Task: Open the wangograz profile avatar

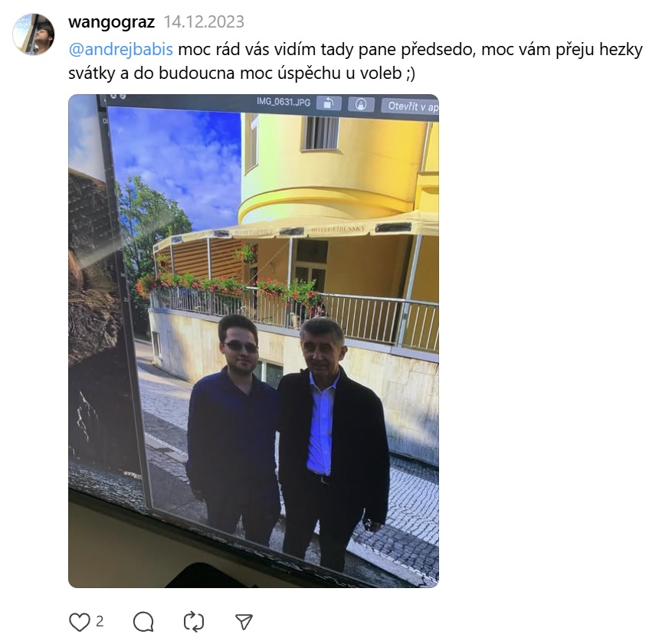Action: point(34,34)
